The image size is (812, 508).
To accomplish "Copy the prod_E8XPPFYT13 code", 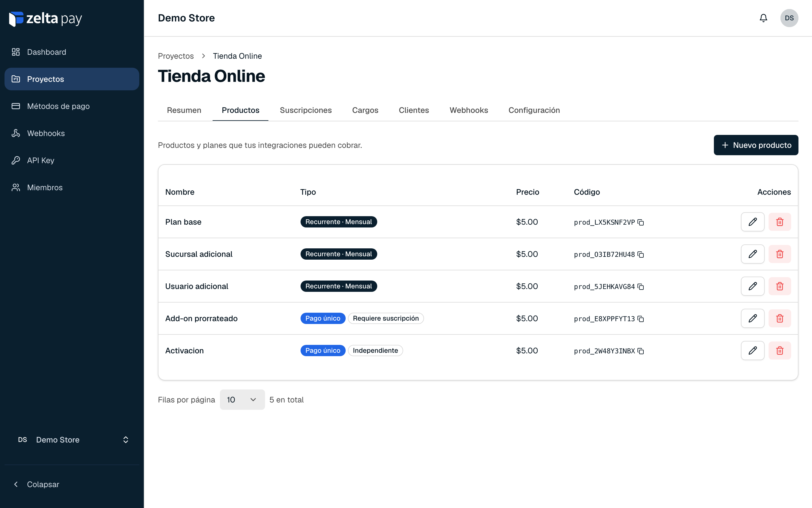I will [x=641, y=319].
